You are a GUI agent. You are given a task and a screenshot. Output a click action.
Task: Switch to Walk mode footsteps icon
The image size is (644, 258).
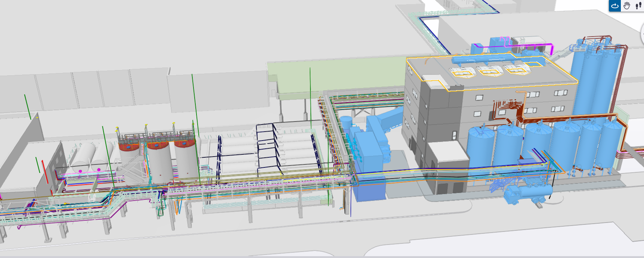(638, 6)
